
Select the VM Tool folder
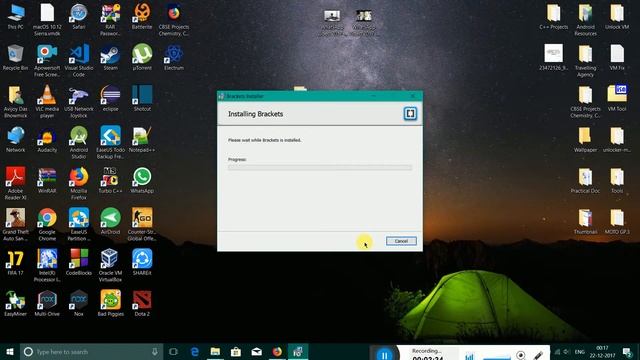617,99
